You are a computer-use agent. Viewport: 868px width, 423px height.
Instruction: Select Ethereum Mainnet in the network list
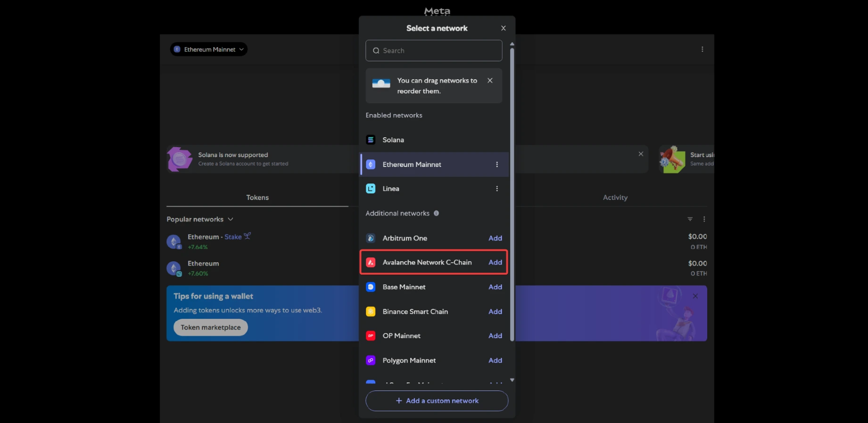click(434, 165)
